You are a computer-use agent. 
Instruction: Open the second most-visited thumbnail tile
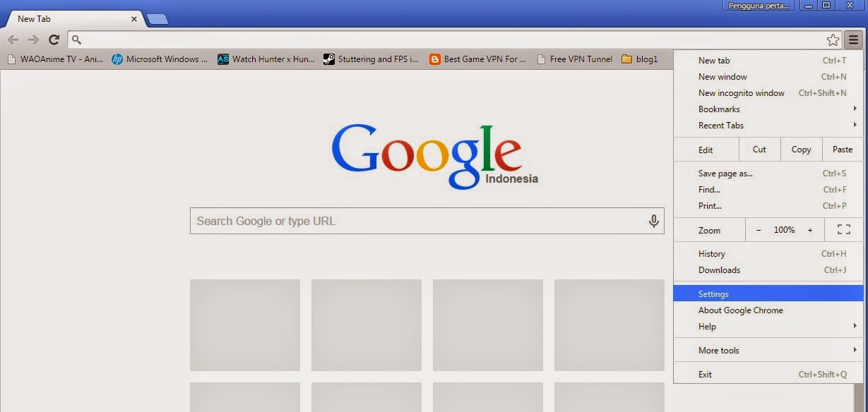pos(367,325)
